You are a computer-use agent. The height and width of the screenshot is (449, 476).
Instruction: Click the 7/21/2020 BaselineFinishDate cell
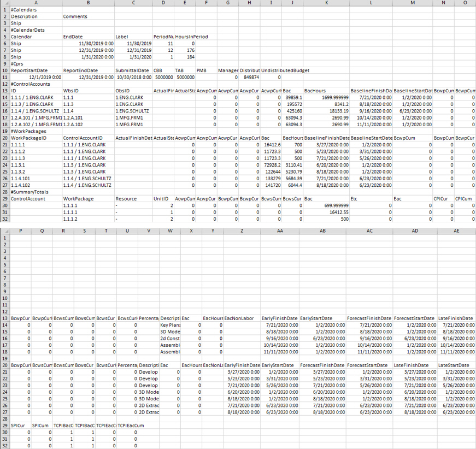point(371,97)
